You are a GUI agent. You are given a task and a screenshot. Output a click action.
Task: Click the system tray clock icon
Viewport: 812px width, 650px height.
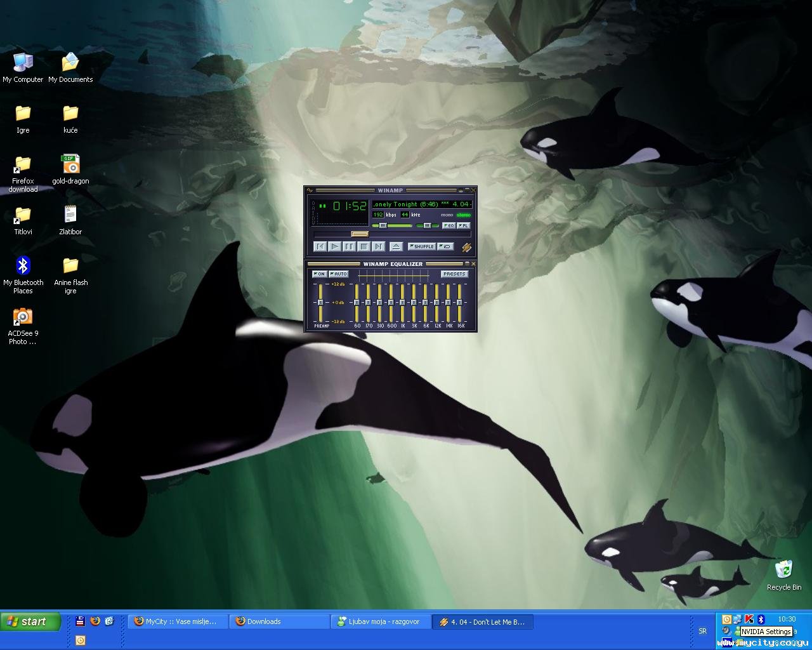pyautogui.click(x=726, y=620)
